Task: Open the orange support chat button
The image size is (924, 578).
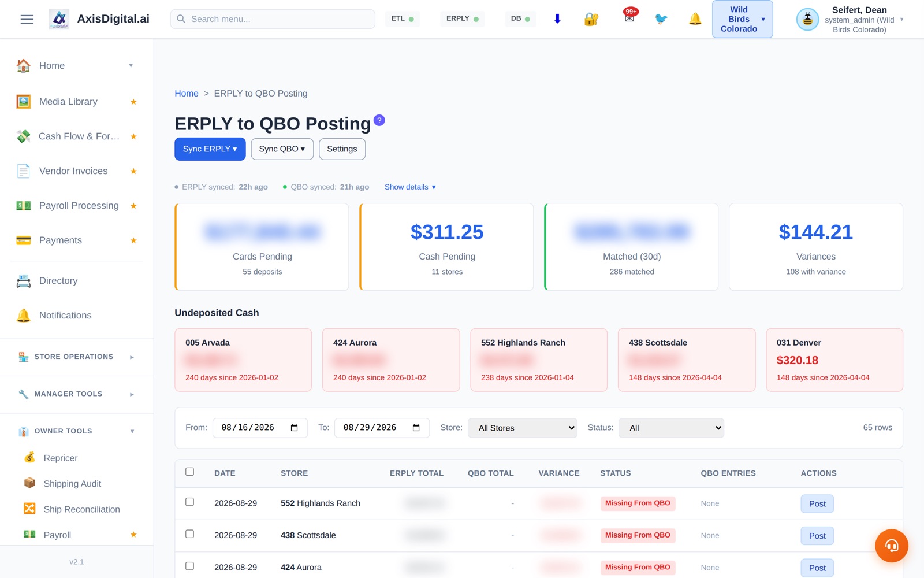Action: (x=892, y=546)
